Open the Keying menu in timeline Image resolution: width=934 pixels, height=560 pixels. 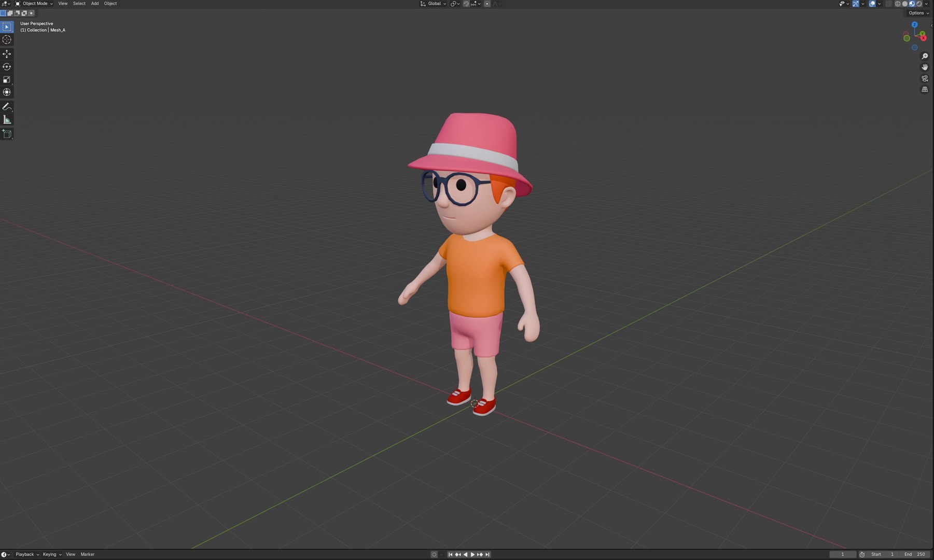[52, 554]
